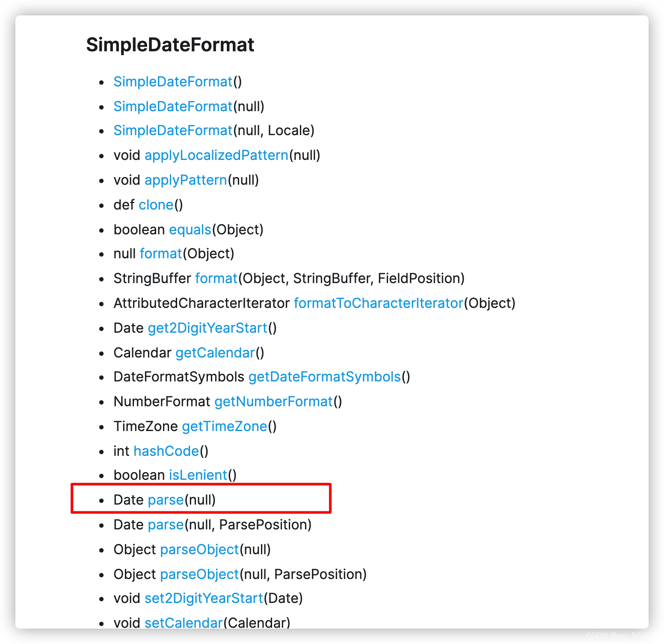Click the clone method link
This screenshot has width=664, height=644.
(x=156, y=205)
